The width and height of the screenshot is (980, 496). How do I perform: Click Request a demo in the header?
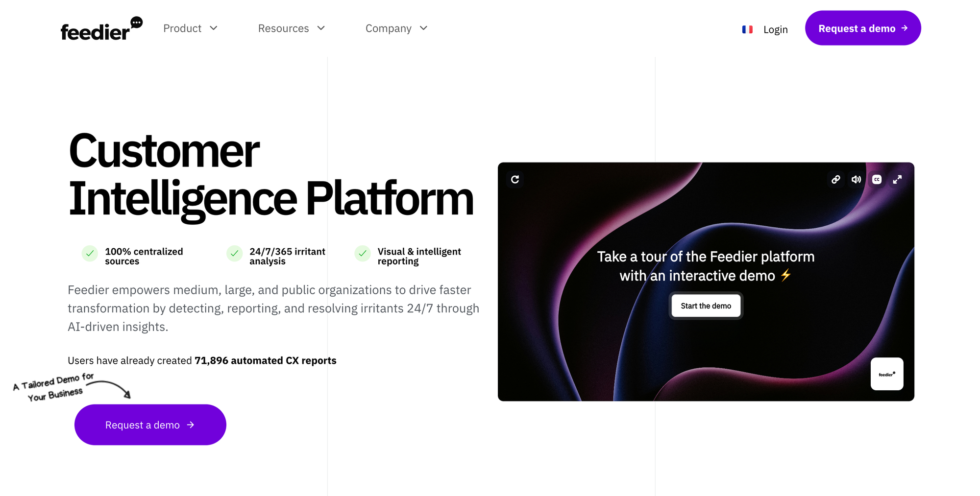point(863,28)
